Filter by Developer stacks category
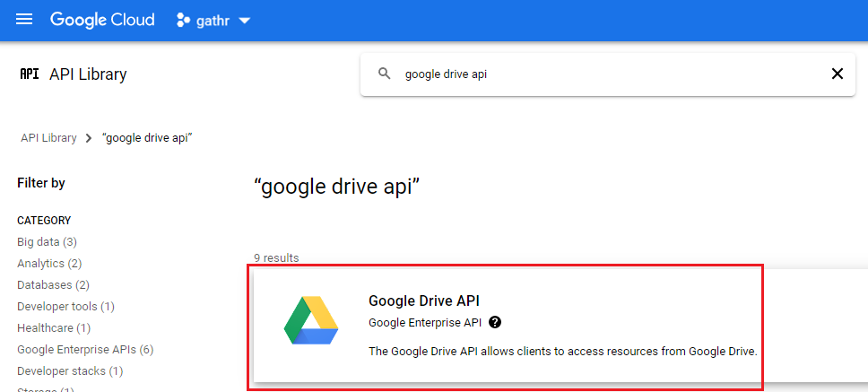 click(70, 371)
